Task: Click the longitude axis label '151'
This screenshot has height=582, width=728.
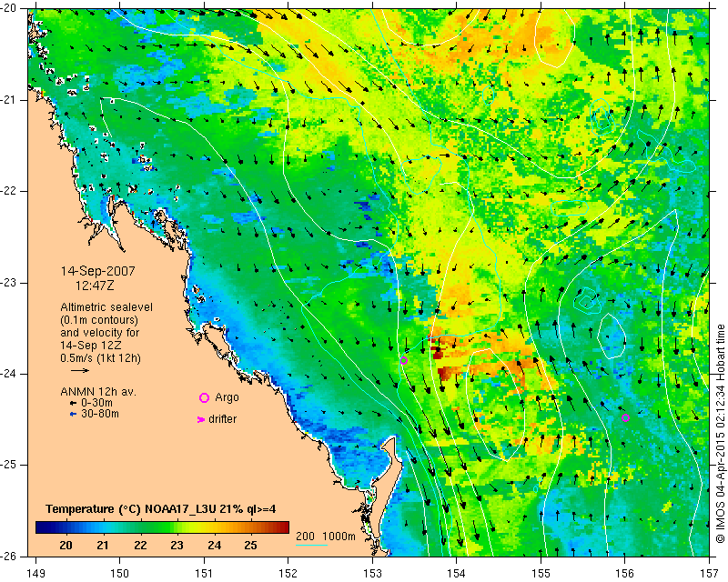Action: coord(204,574)
